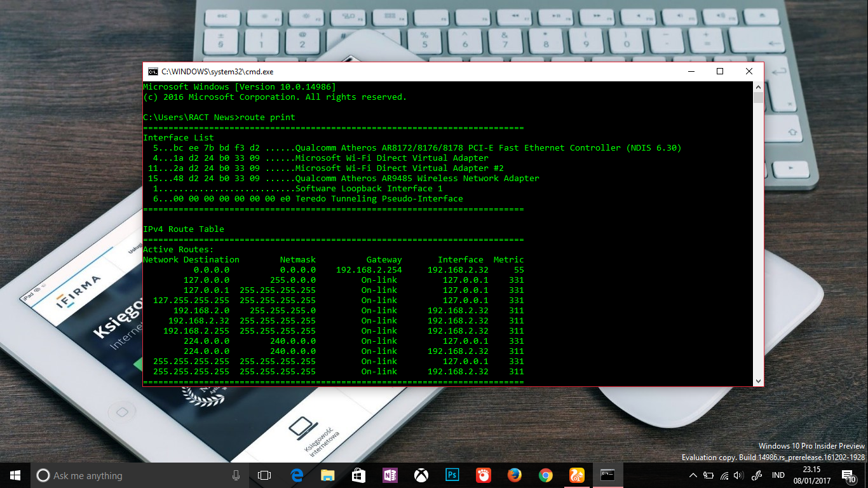The height and width of the screenshot is (488, 868).
Task: Open Windows Ink Workspace via the pen icon
Action: coord(757,475)
